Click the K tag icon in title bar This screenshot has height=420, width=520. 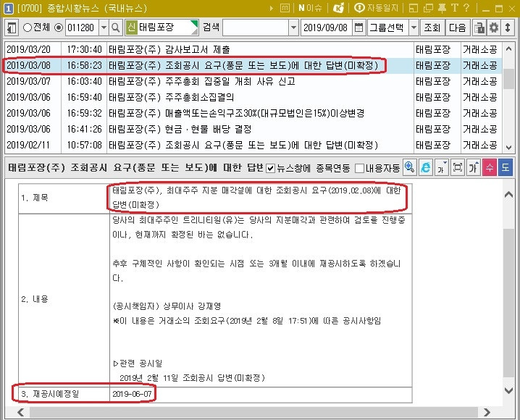coord(338,8)
